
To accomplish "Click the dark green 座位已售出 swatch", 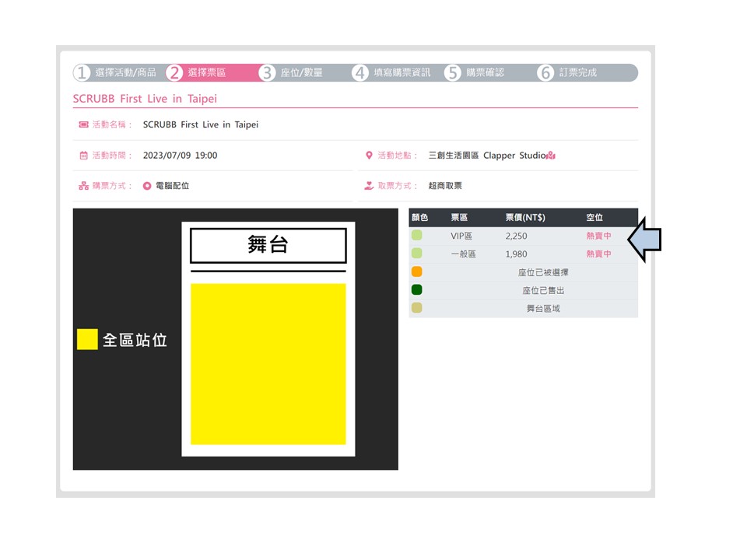I will 416,289.
